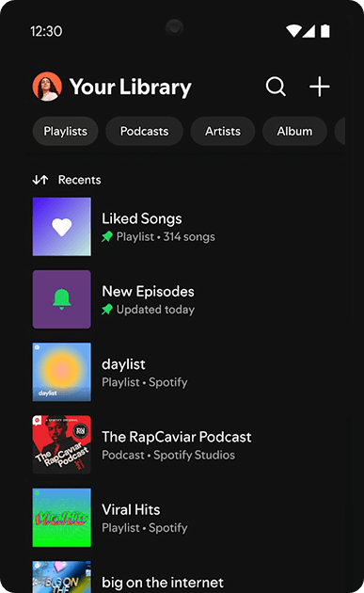
Task: Filter library by Playlists chip
Action: 66,131
